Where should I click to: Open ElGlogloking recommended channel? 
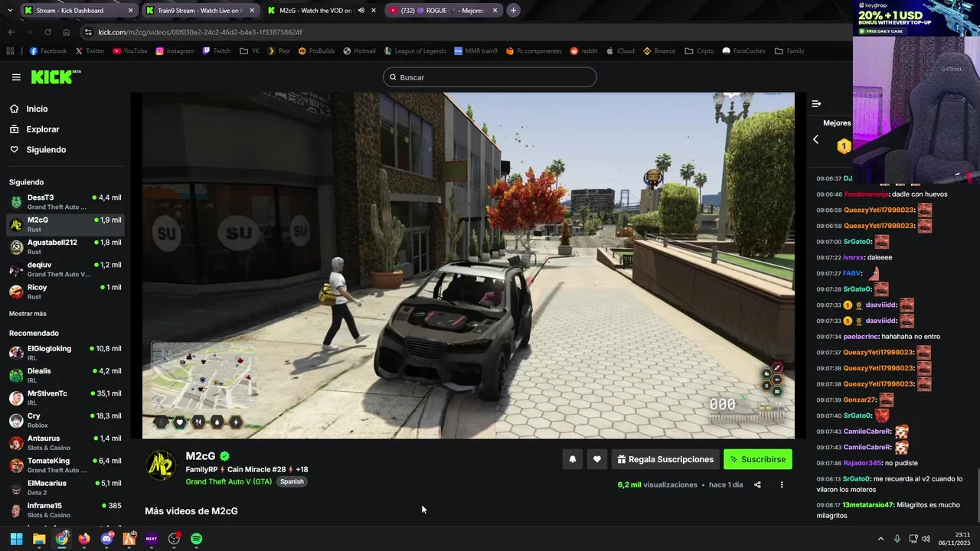click(x=65, y=353)
